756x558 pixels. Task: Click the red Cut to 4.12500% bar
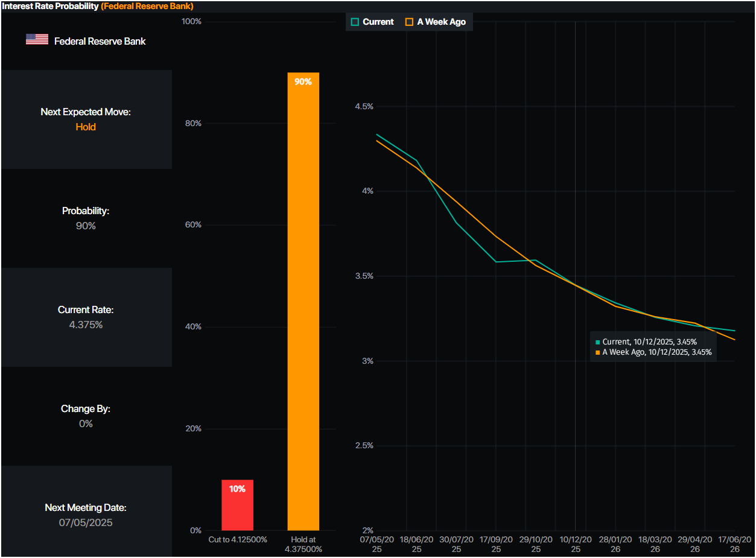(238, 507)
